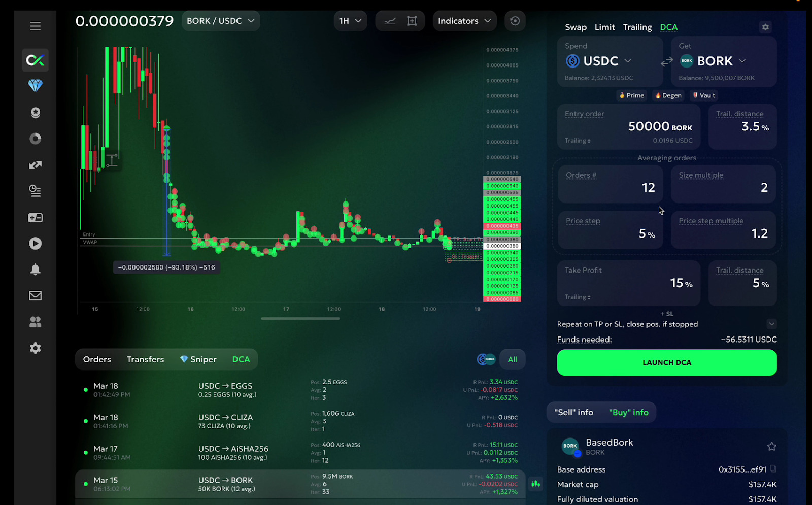The width and height of the screenshot is (812, 505).
Task: Click the diamond icon in the sidebar
Action: [x=35, y=86]
